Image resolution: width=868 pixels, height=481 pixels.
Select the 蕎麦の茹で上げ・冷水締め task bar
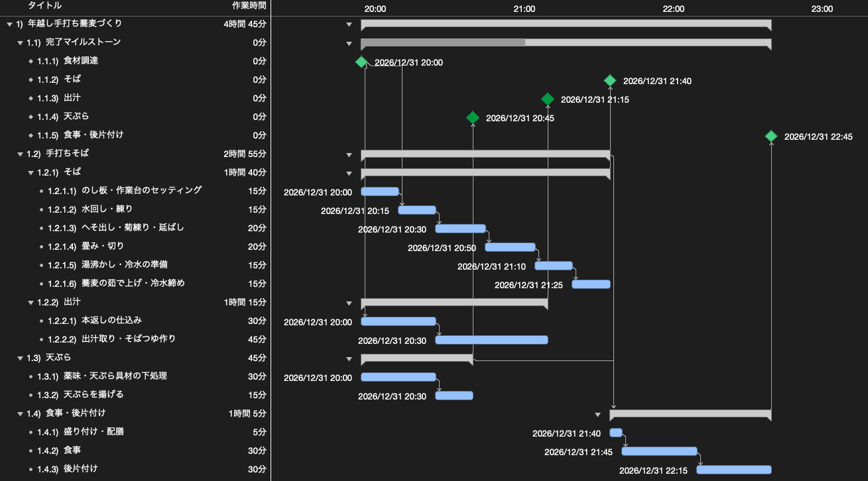(591, 284)
